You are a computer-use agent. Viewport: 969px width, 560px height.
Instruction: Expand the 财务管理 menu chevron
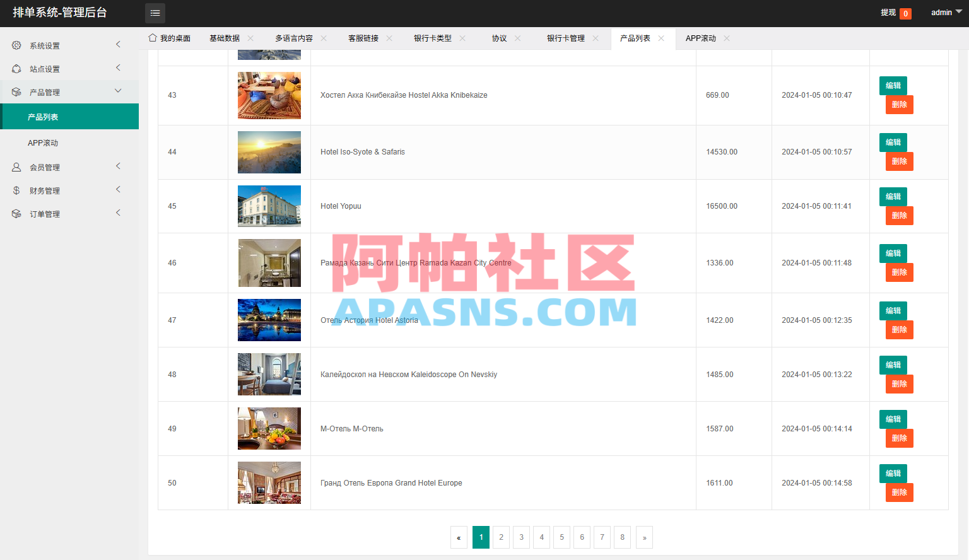pyautogui.click(x=118, y=189)
